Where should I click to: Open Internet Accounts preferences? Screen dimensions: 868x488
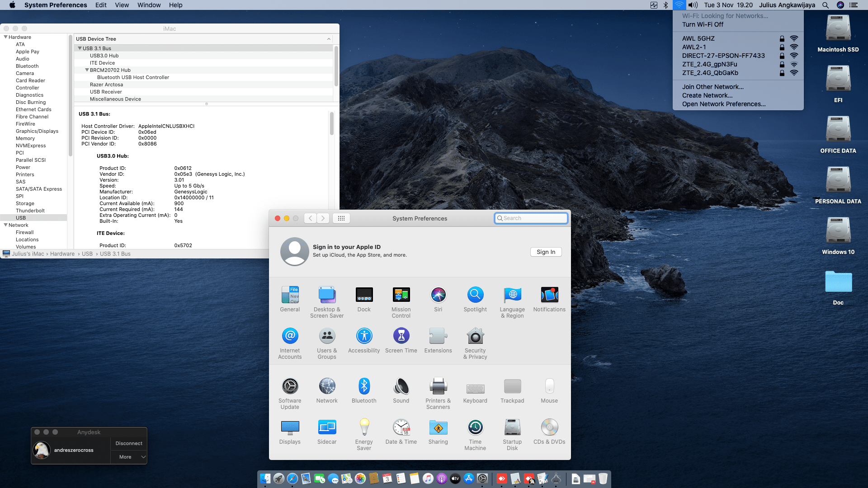pos(290,343)
